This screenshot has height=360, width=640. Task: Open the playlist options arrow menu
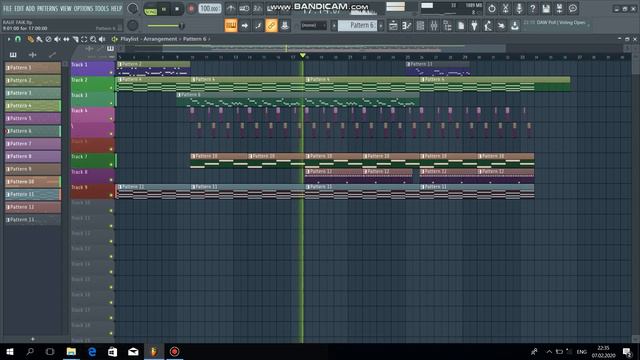pos(9,39)
